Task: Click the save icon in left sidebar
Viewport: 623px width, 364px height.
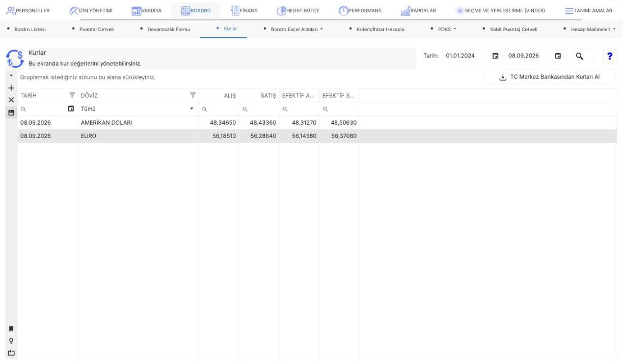Action: point(11,113)
